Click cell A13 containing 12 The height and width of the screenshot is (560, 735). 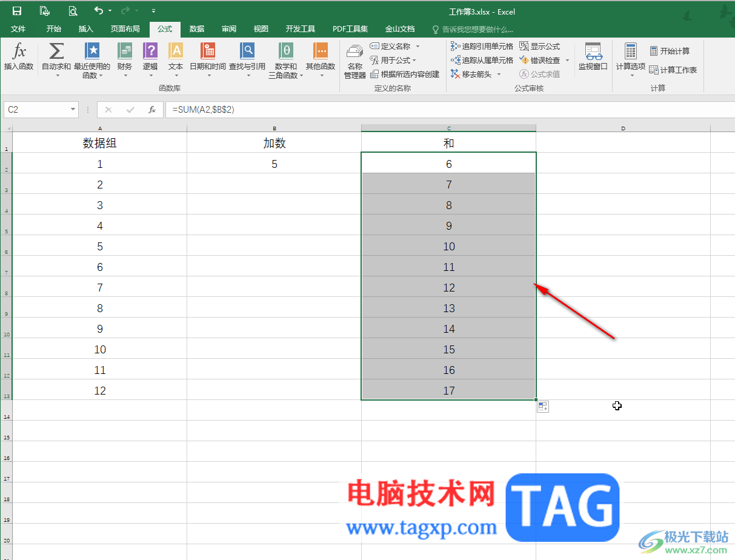pyautogui.click(x=100, y=390)
